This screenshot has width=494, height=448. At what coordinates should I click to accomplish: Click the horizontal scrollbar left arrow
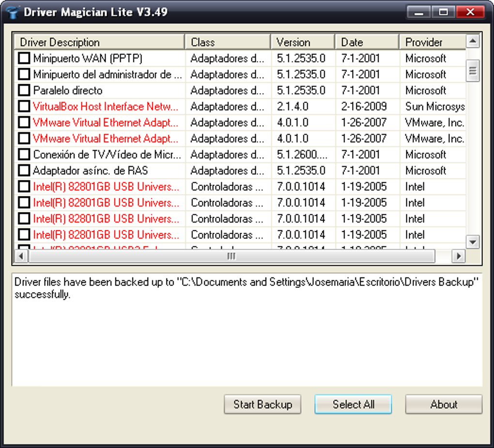(21, 256)
